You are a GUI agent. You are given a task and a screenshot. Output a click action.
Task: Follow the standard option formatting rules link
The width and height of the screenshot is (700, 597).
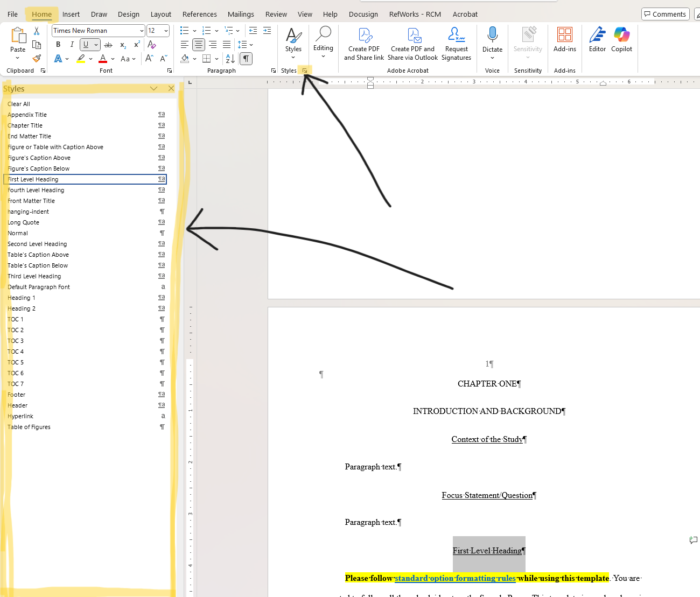pos(455,578)
